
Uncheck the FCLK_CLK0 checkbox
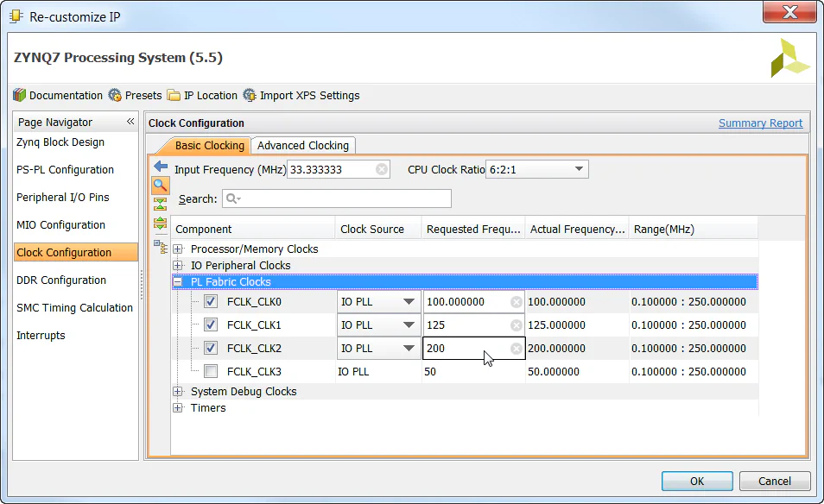(x=211, y=302)
